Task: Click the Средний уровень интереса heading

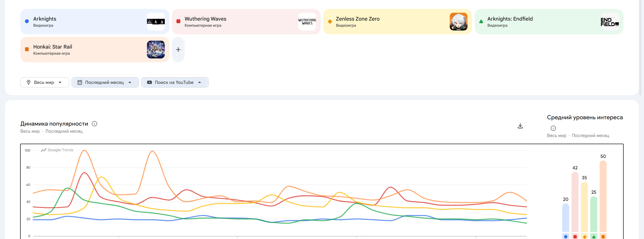Action: click(585, 117)
